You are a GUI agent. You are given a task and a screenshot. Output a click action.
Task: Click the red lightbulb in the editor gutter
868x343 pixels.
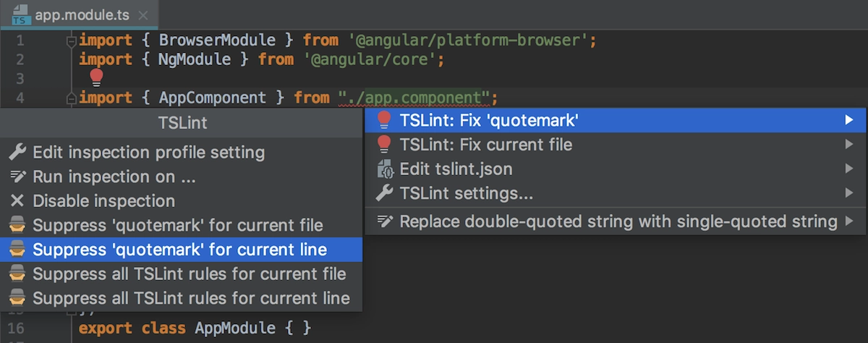[x=95, y=78]
